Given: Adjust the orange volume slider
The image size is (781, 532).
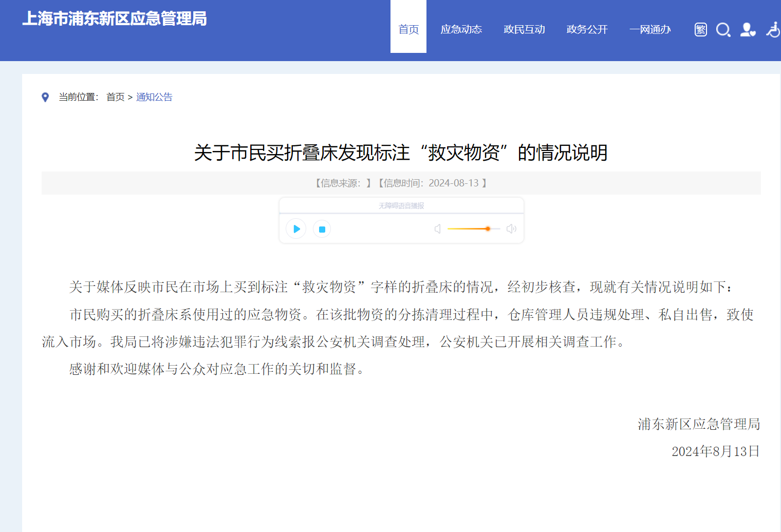Looking at the screenshot, I should [488, 229].
